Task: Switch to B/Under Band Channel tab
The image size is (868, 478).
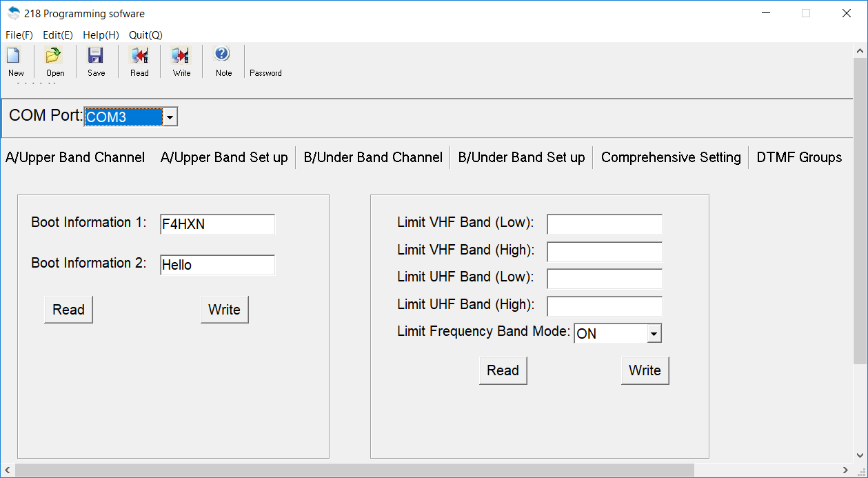Action: (373, 157)
